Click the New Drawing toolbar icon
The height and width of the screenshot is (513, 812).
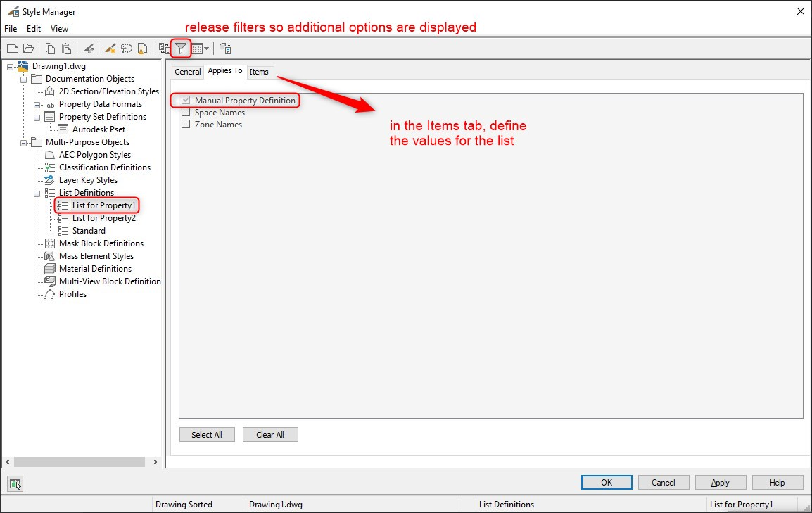coord(13,49)
